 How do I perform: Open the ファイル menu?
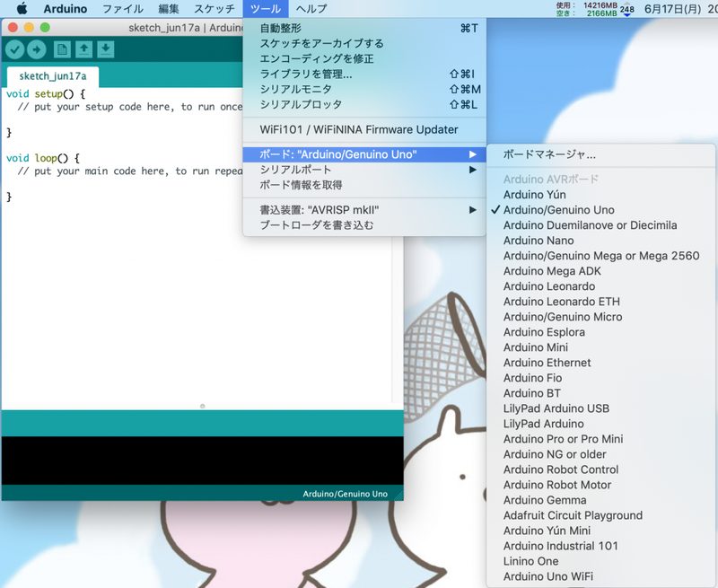pos(122,9)
